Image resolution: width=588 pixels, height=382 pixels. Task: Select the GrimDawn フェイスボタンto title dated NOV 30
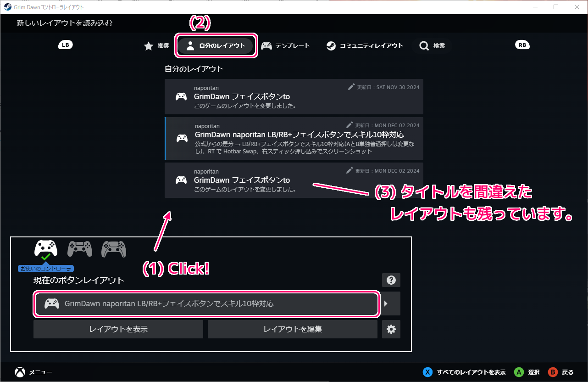[x=242, y=97]
